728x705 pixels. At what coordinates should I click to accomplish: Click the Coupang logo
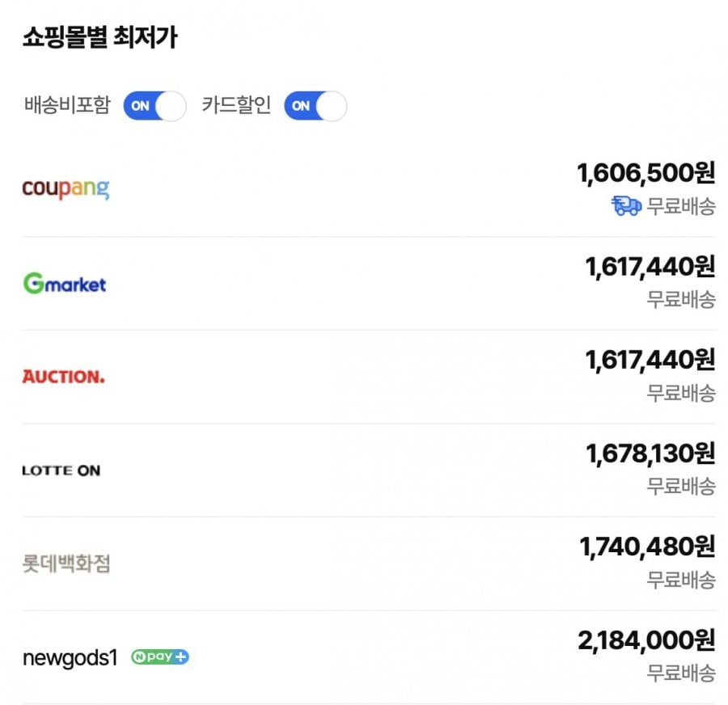pos(66,189)
